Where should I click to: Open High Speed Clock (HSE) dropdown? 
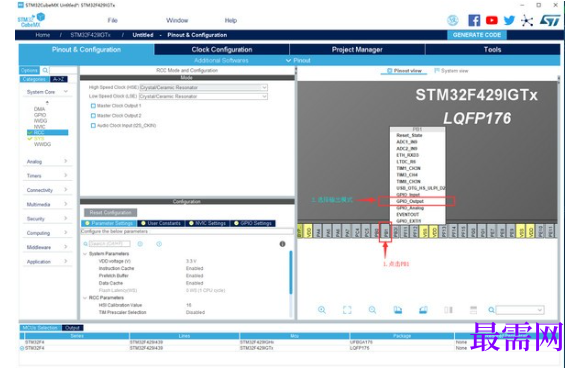click(203, 87)
